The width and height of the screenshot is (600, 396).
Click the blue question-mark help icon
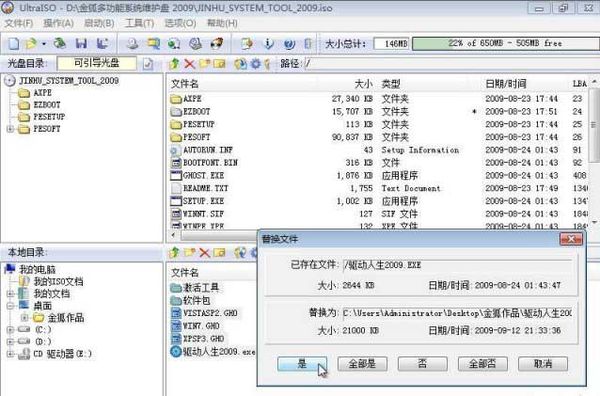pyautogui.click(x=289, y=44)
